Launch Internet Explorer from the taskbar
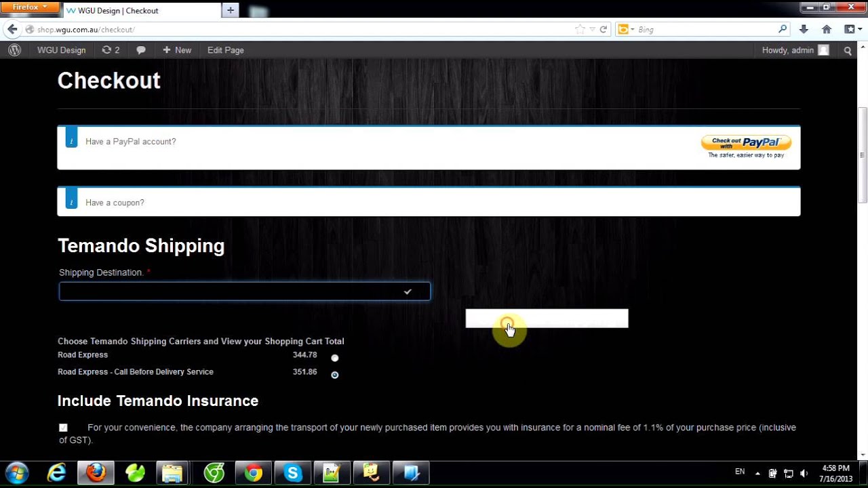Viewport: 868px width, 488px height. [56, 472]
